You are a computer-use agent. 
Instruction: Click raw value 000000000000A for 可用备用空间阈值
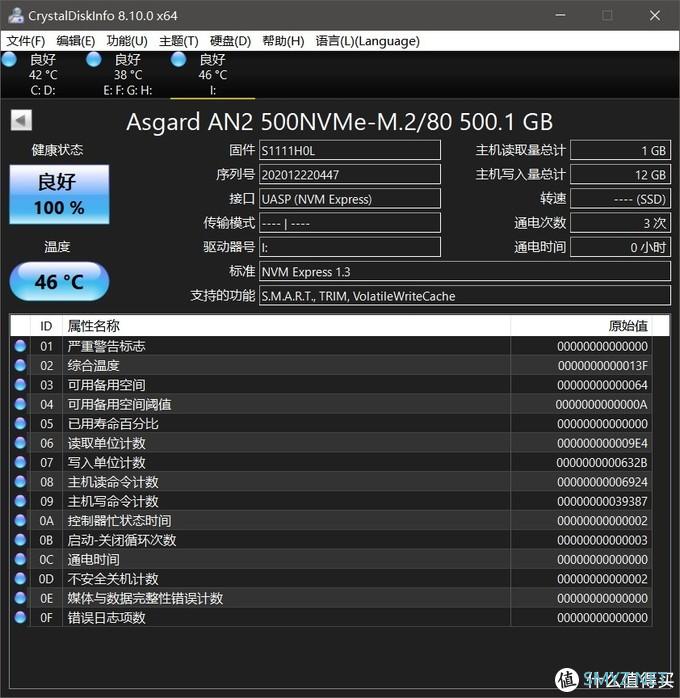point(602,404)
